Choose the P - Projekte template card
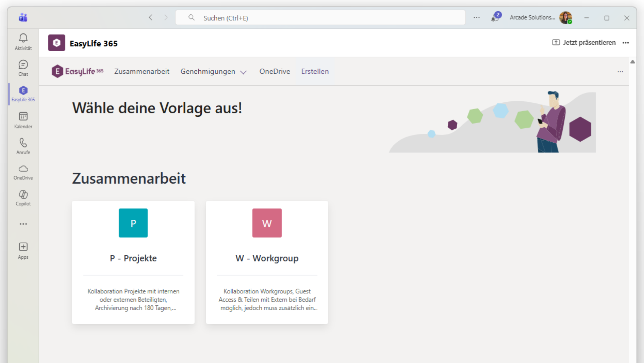644x363 pixels. (133, 262)
